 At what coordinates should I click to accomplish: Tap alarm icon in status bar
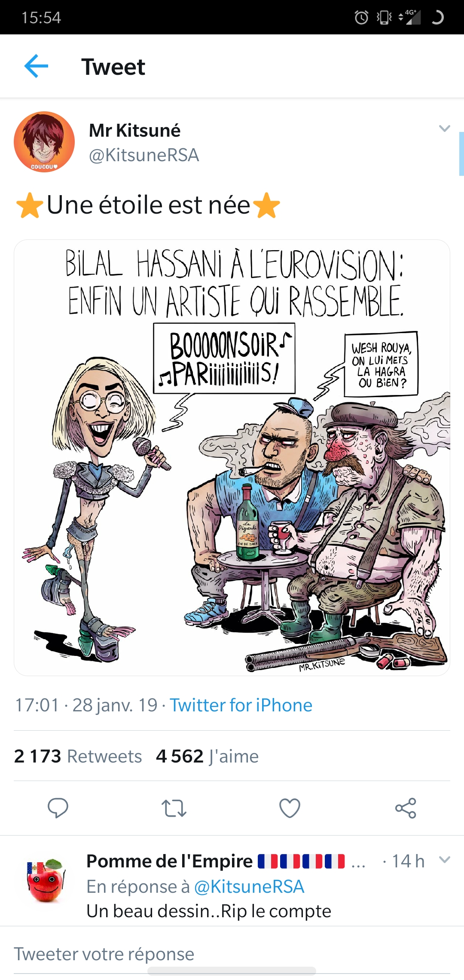[361, 17]
